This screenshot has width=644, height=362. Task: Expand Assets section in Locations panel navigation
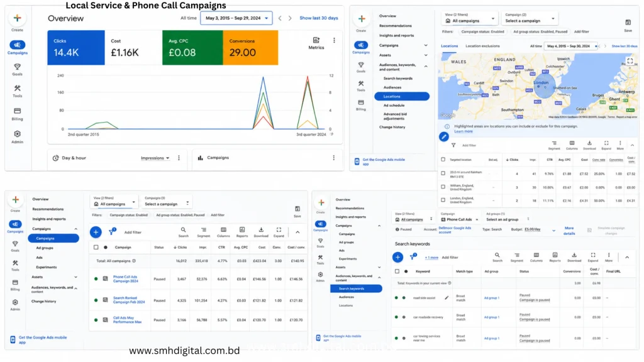(426, 55)
